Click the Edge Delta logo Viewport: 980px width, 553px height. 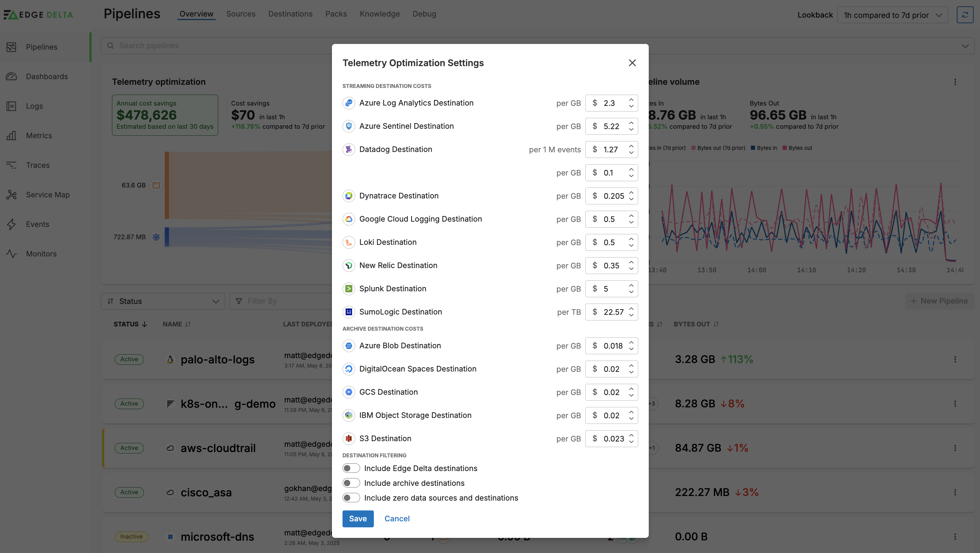[x=38, y=15]
